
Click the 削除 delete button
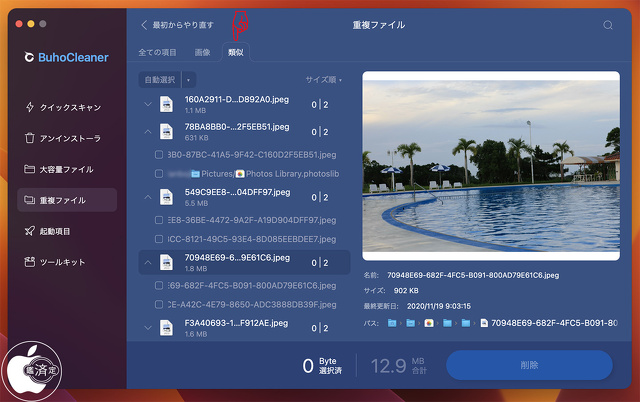[529, 365]
